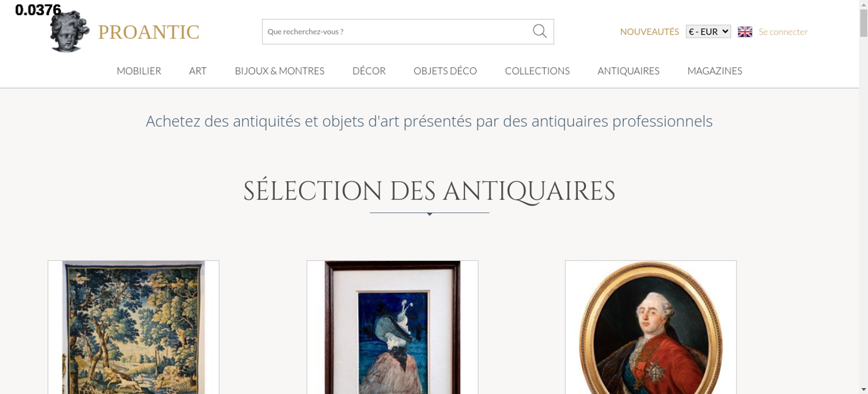
Task: Click the Proantic cherub head logo
Action: (x=69, y=31)
